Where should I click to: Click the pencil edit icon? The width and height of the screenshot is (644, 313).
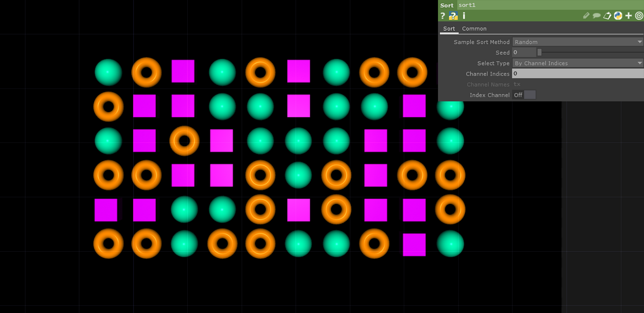click(586, 16)
